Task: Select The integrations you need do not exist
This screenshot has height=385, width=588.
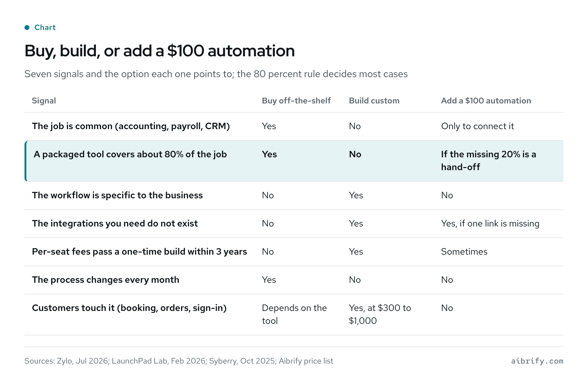Action: [115, 223]
